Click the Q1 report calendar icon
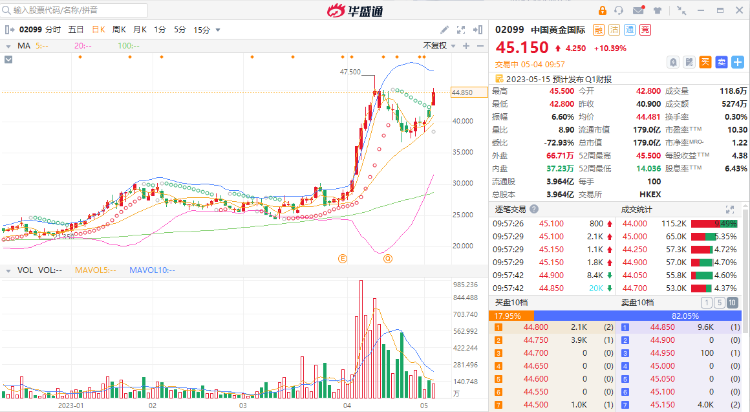750x412 pixels. 499,79
